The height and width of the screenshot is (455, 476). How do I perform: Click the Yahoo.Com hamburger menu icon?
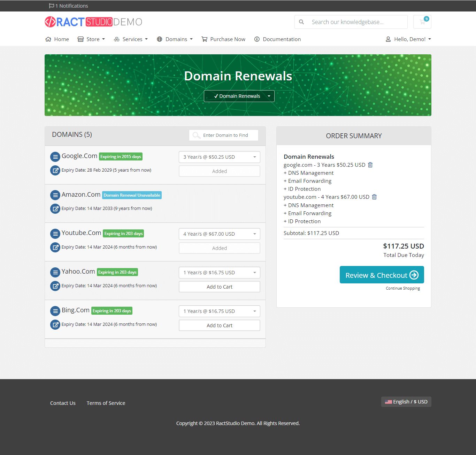pyautogui.click(x=55, y=272)
